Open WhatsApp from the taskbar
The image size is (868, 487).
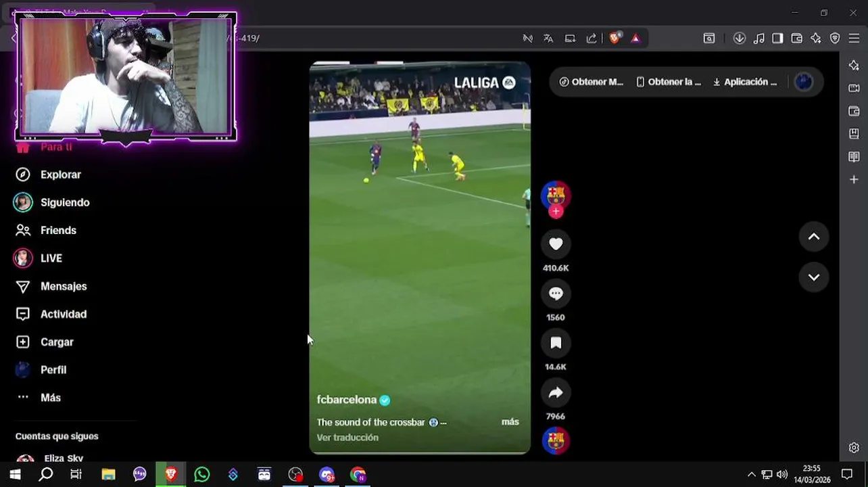201,474
